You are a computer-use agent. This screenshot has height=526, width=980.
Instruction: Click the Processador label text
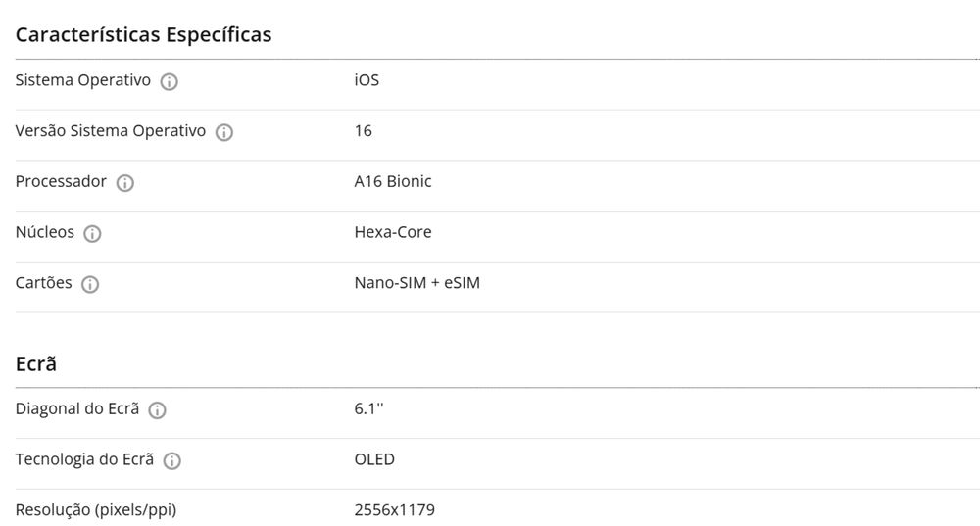pos(61,181)
